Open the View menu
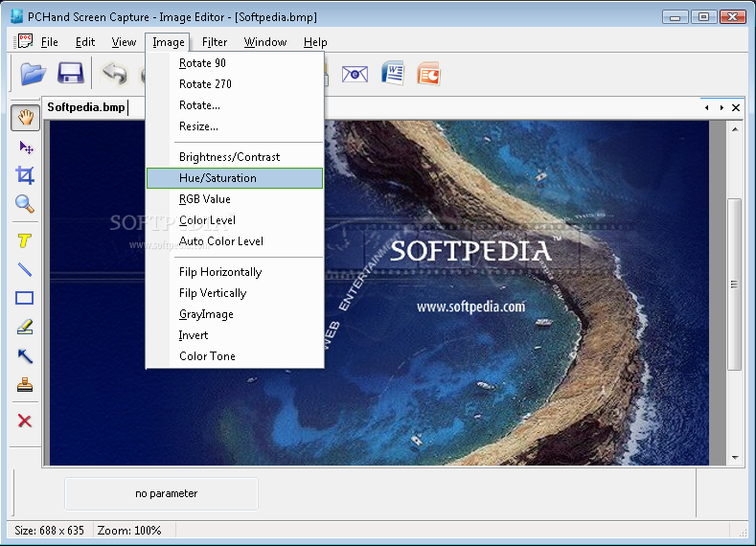Viewport: 756px width, 546px height. [124, 42]
